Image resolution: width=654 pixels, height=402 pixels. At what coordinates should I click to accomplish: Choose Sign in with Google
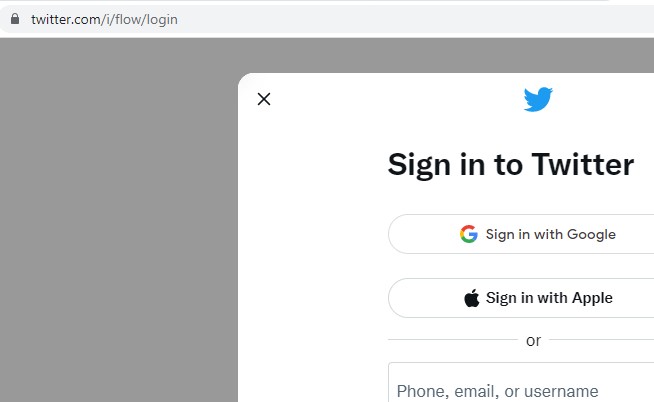point(521,234)
